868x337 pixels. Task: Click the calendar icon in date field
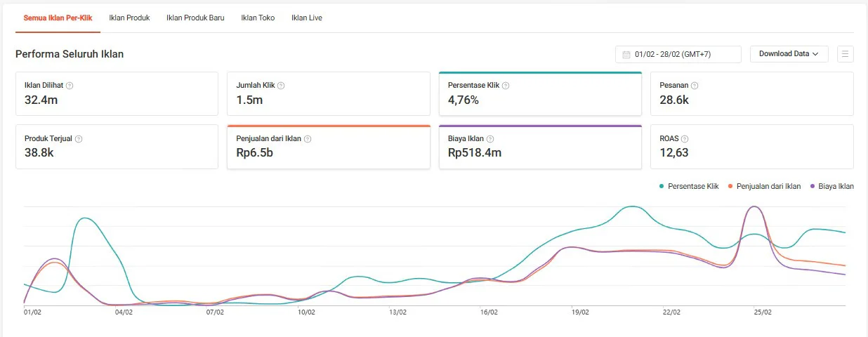click(626, 54)
